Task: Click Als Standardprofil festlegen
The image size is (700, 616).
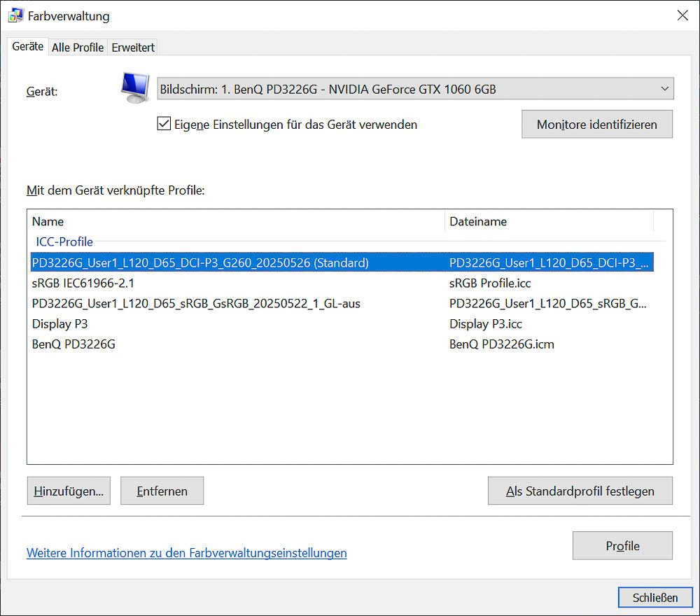Action: tap(580, 491)
